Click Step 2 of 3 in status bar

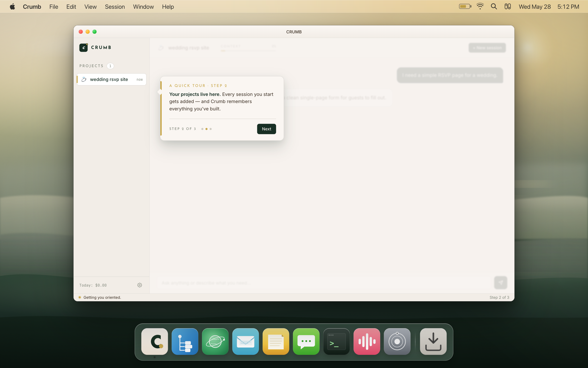pyautogui.click(x=499, y=297)
